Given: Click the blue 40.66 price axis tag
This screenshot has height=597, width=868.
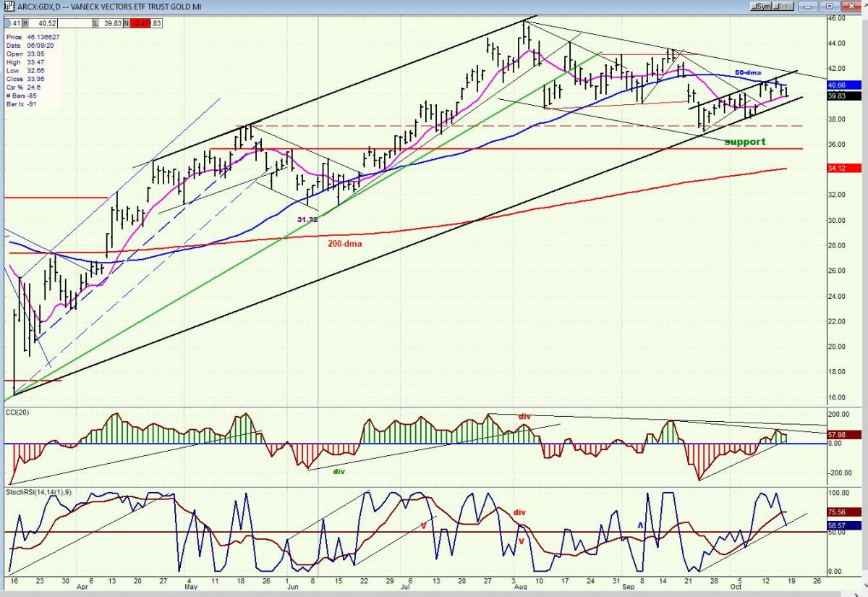Looking at the screenshot, I should tap(843, 85).
